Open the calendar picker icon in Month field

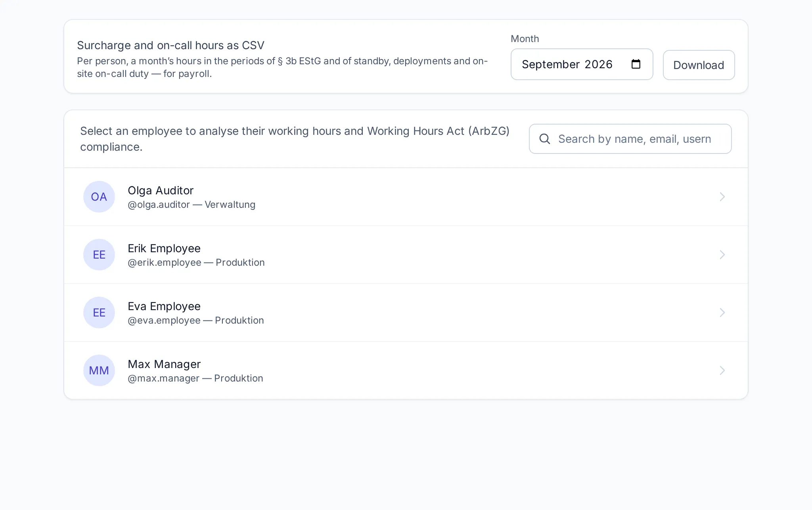(x=636, y=64)
